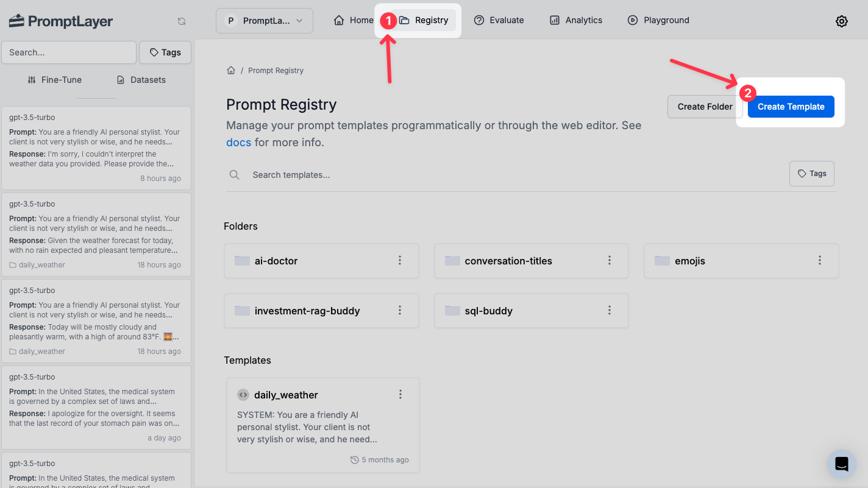Image resolution: width=868 pixels, height=488 pixels.
Task: Click the home icon in the breadcrumb trail
Action: point(231,69)
